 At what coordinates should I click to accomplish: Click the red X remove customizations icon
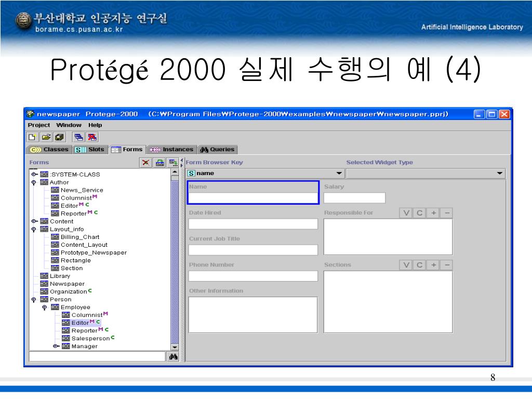click(146, 163)
